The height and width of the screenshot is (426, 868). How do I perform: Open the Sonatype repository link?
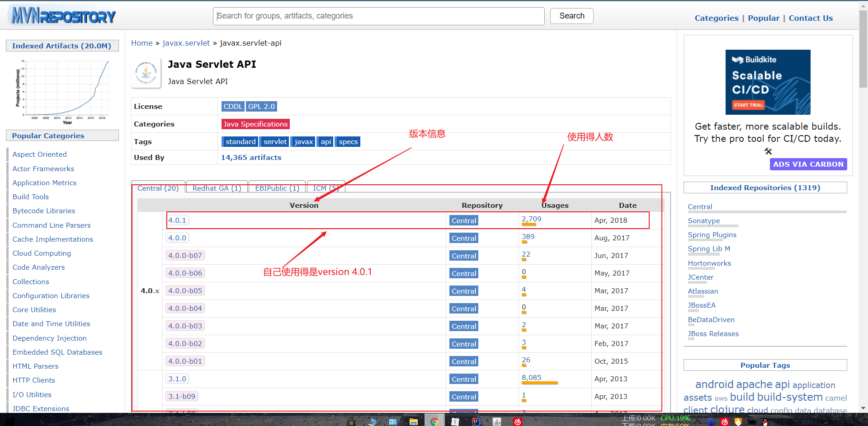704,221
